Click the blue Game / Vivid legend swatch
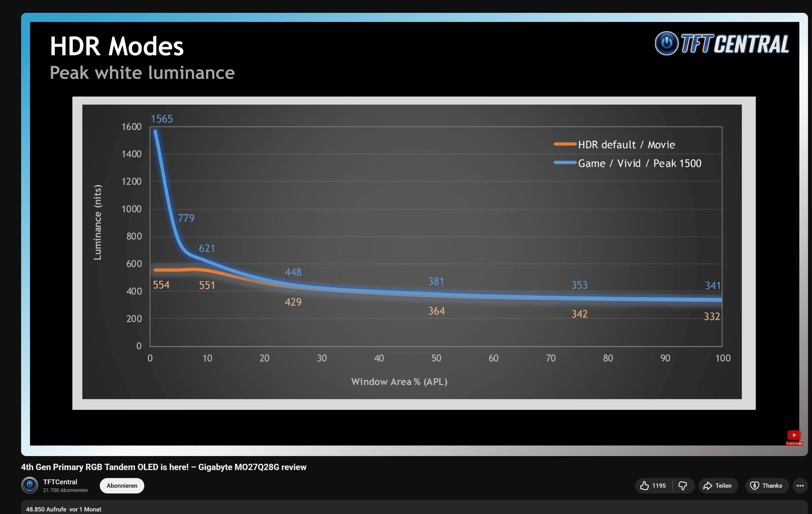The height and width of the screenshot is (514, 812). [x=565, y=163]
